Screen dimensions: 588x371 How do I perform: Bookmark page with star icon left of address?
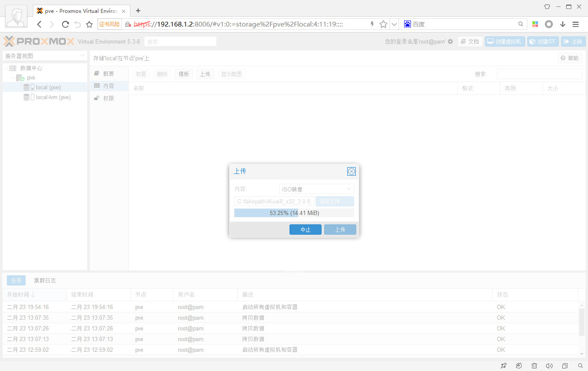click(89, 24)
